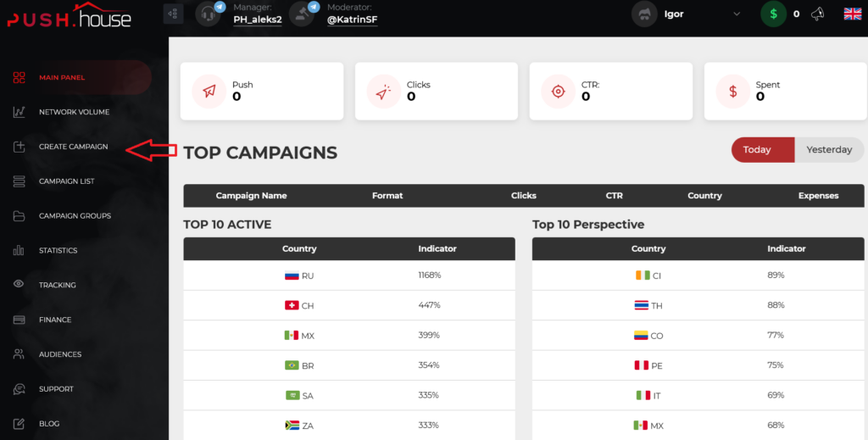
Task: Expand the Igor user account dropdown
Action: [x=735, y=14]
